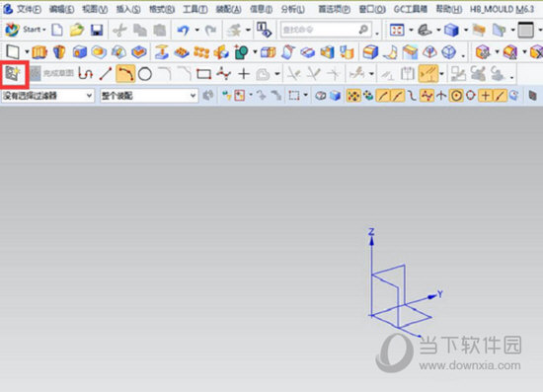
Task: Open the 工具(T) menu
Action: [x=195, y=9]
